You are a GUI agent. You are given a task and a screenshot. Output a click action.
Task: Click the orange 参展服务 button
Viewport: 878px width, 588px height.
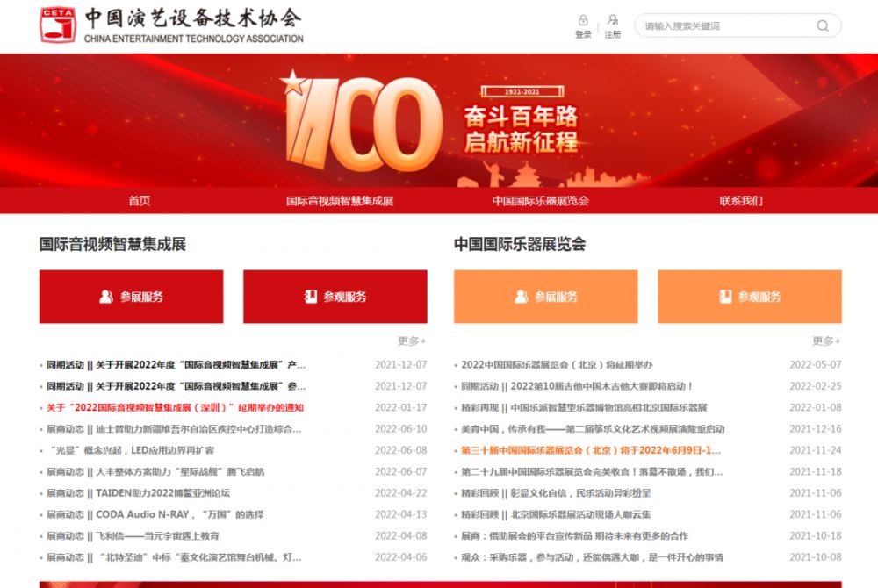click(x=546, y=297)
